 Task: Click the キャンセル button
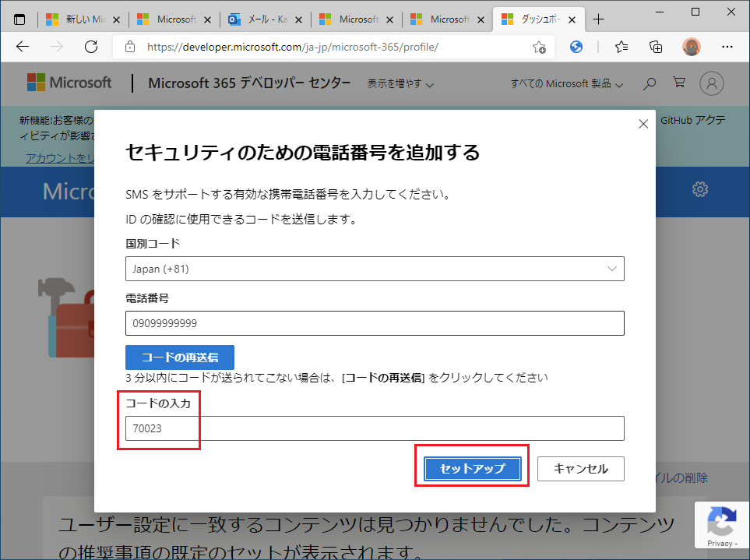(581, 469)
